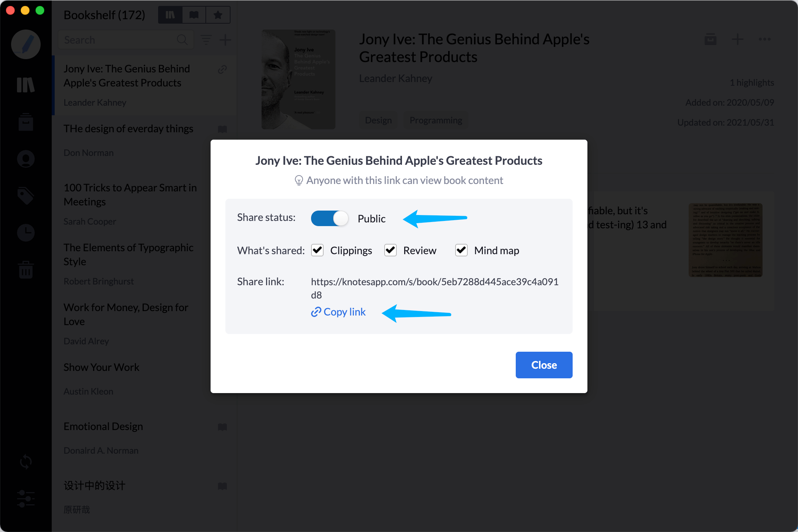Click the green fullscreen window button

click(x=40, y=10)
